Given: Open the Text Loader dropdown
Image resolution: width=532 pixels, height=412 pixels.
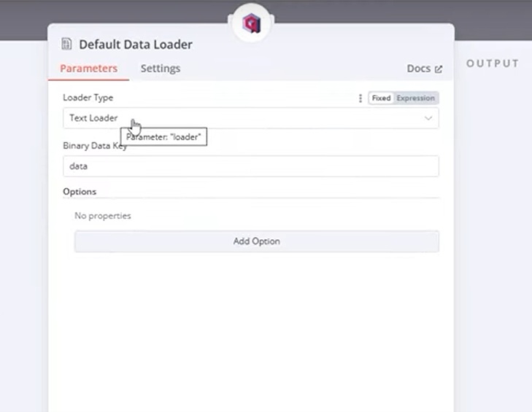Looking at the screenshot, I should (x=251, y=118).
